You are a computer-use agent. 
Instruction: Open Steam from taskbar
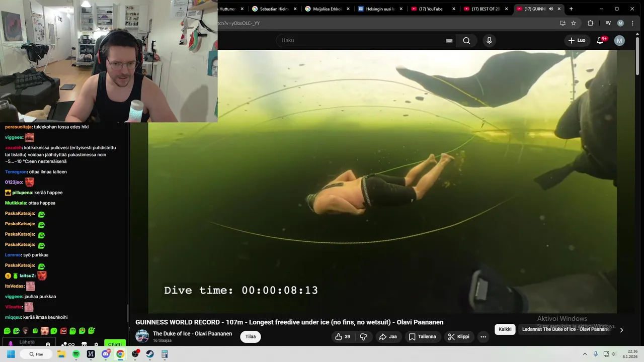(x=150, y=354)
